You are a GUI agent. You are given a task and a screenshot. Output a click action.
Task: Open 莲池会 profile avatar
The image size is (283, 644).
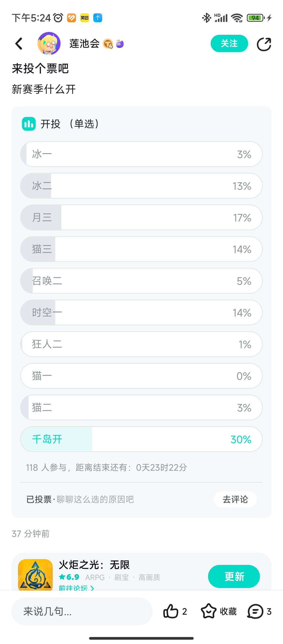click(x=49, y=43)
